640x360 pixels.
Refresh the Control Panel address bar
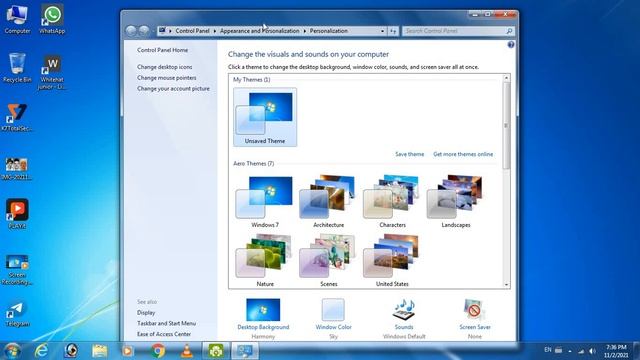[393, 31]
